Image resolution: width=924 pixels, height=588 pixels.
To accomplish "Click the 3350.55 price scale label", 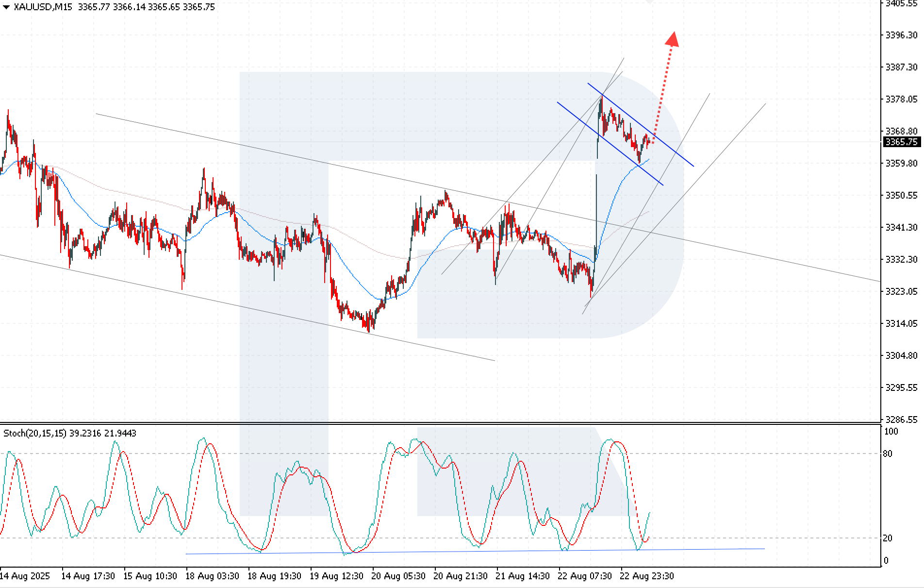I will pyautogui.click(x=901, y=195).
